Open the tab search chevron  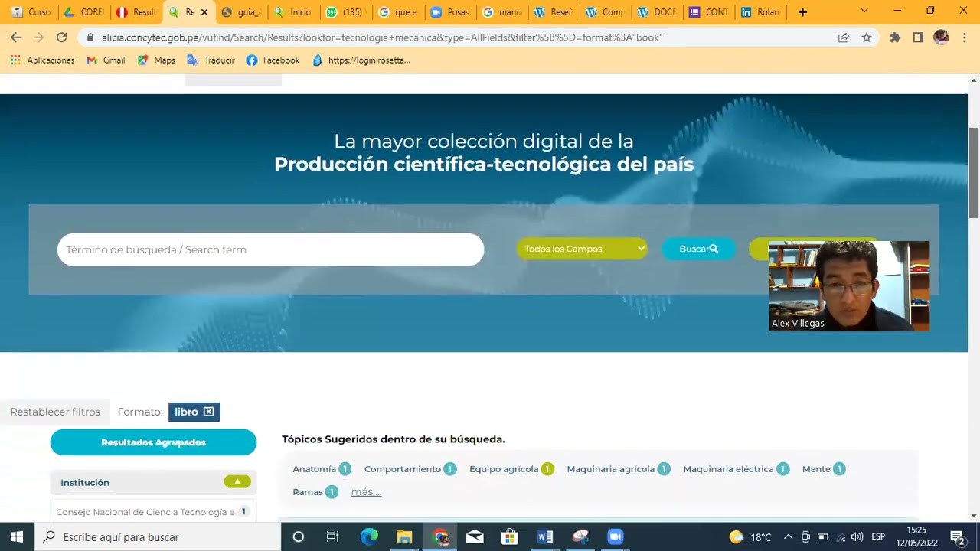click(864, 11)
